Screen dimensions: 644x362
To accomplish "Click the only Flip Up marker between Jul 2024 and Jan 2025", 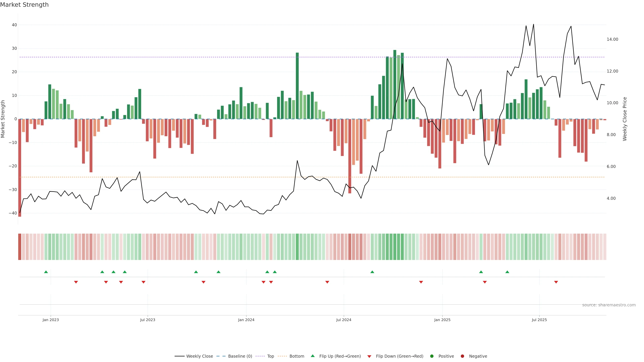I will [372, 272].
